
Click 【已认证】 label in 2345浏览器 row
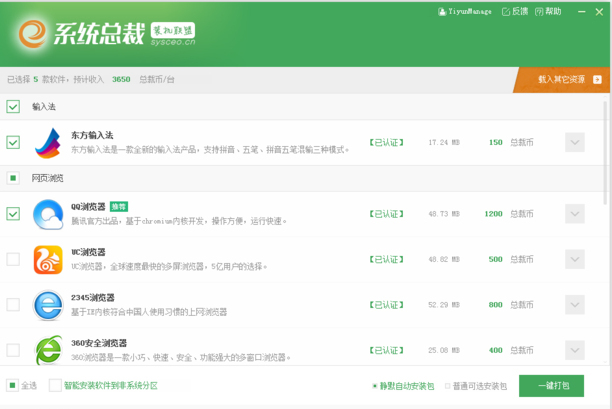tap(386, 305)
